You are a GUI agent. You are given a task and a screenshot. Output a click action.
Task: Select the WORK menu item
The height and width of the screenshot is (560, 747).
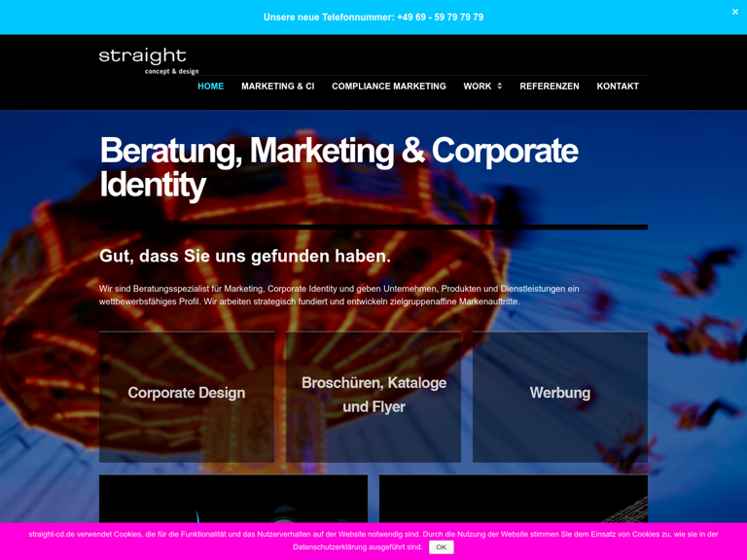click(477, 87)
